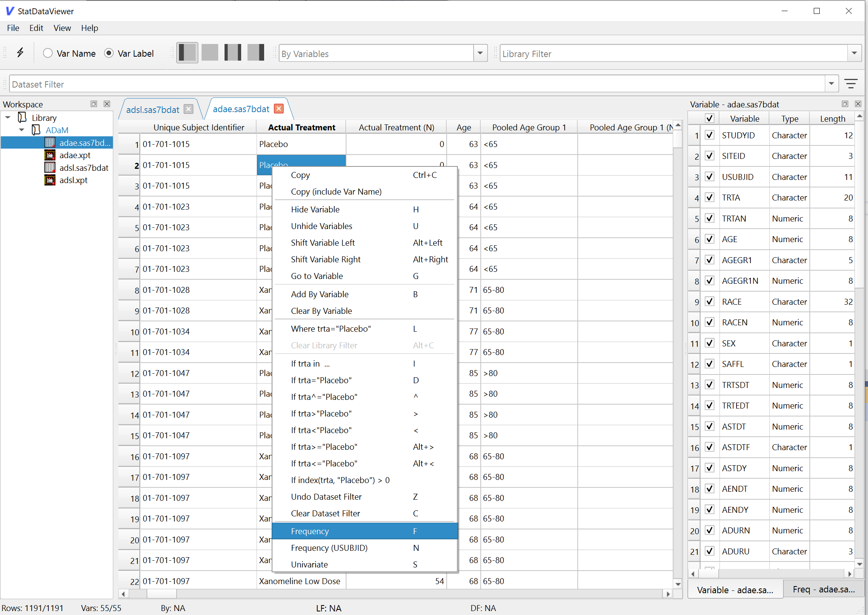Close the adae.sas7bdat tab with red X

pos(279,109)
